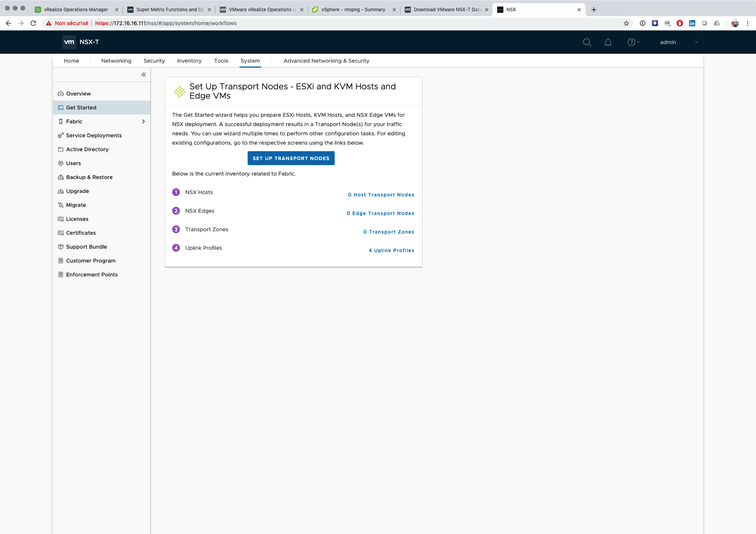The height and width of the screenshot is (534, 756).
Task: Bookmark page with the star icon
Action: (x=626, y=23)
